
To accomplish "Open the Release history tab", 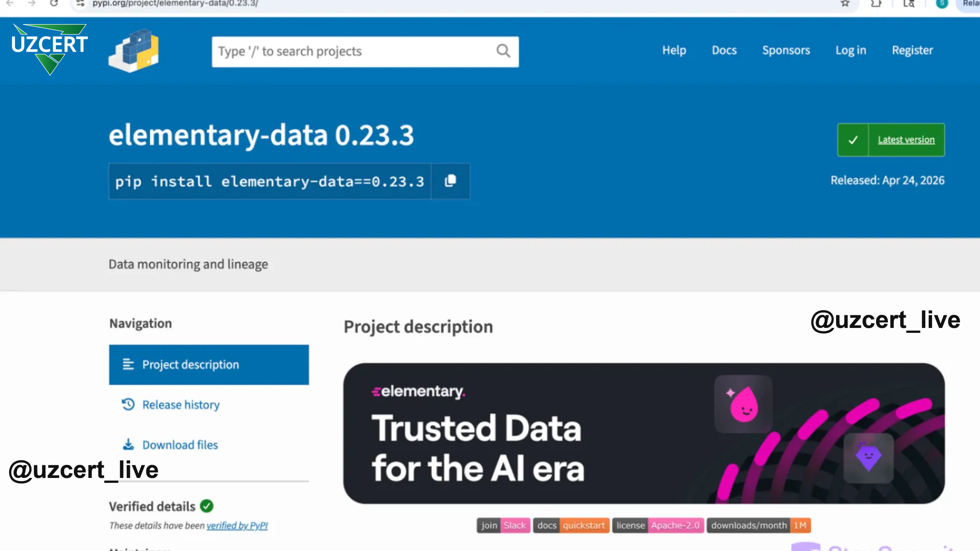I will click(x=181, y=405).
